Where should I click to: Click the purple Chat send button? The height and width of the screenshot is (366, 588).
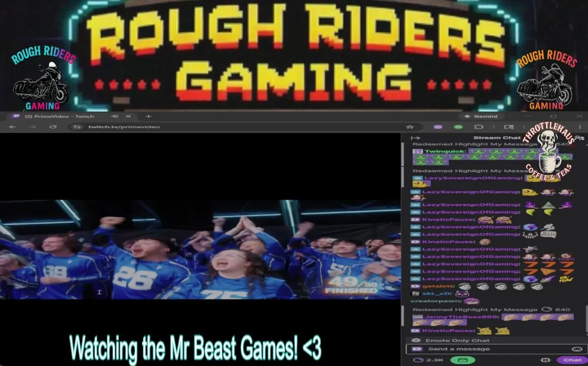coord(572,360)
